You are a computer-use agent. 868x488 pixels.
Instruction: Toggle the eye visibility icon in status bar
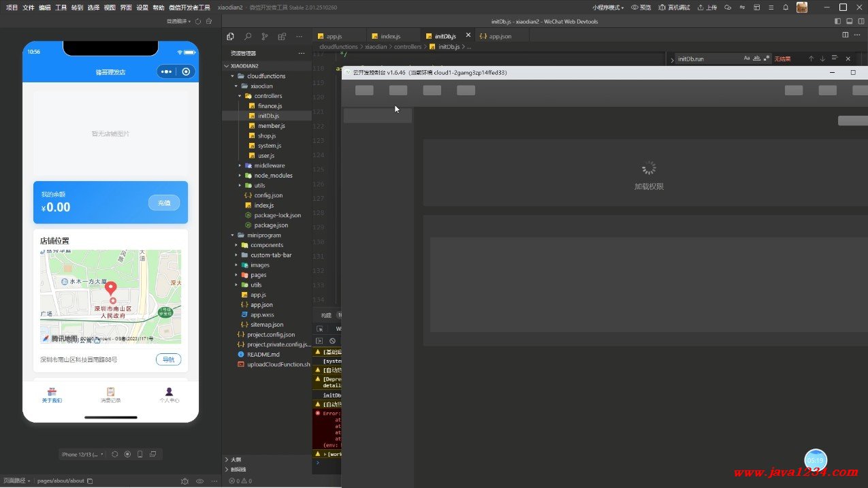pyautogui.click(x=199, y=481)
